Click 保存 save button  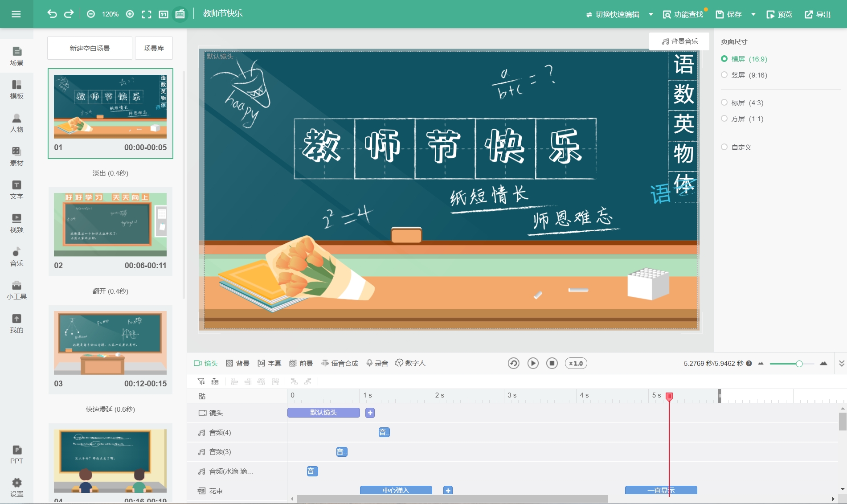(x=728, y=14)
